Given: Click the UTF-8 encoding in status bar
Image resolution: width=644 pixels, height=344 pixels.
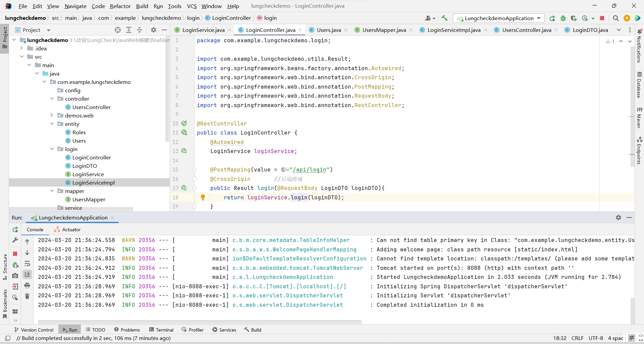Looking at the screenshot, I should pos(596,338).
